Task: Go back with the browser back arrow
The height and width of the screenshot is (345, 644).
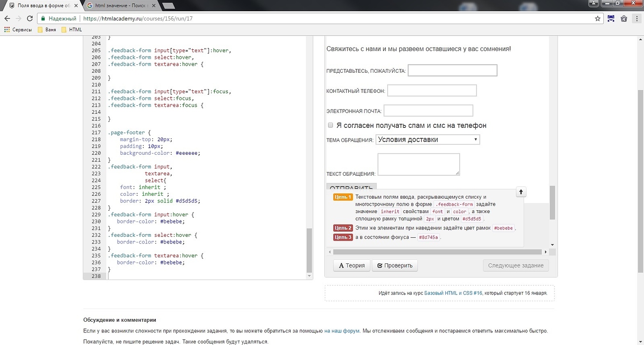Action: [x=7, y=19]
